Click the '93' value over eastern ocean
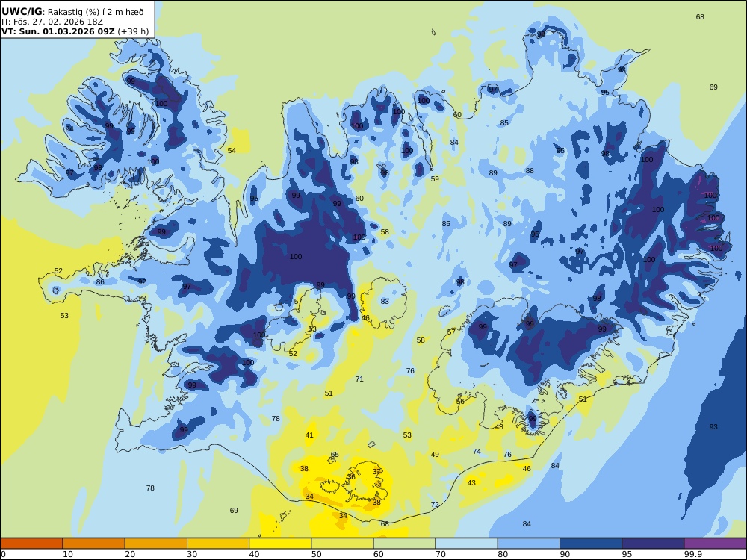Image resolution: width=747 pixels, height=560 pixels. click(x=713, y=426)
